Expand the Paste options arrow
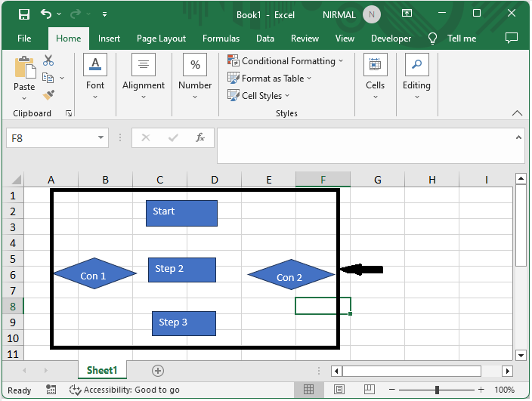Viewport: 532px width, 401px height. pos(24,98)
